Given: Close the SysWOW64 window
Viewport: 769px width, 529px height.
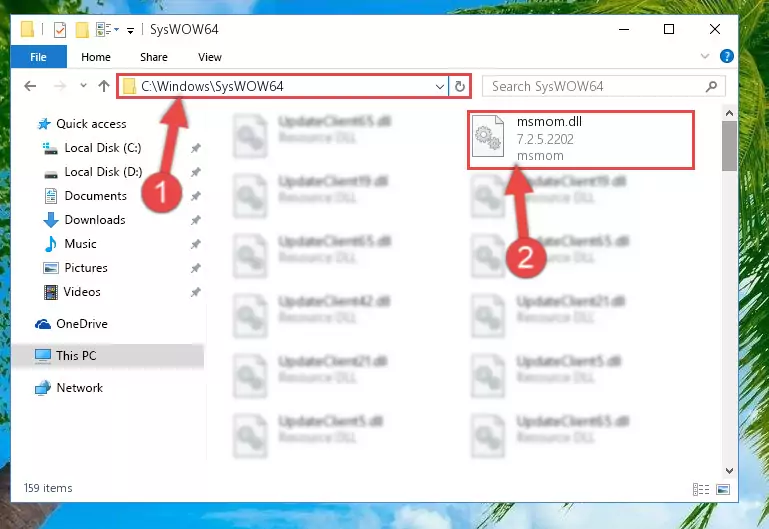Looking at the screenshot, I should click(x=715, y=29).
